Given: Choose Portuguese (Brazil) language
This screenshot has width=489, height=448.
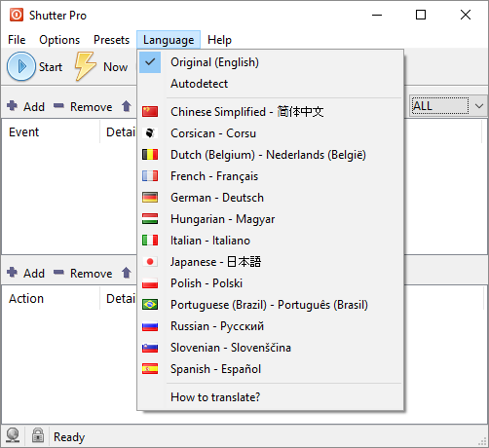Looking at the screenshot, I should click(x=270, y=305).
